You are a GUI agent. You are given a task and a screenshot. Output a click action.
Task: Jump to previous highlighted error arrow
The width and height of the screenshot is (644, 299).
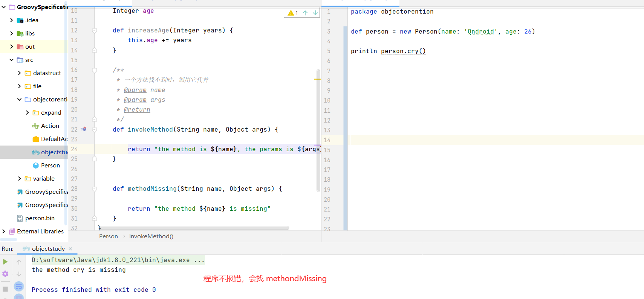[305, 13]
